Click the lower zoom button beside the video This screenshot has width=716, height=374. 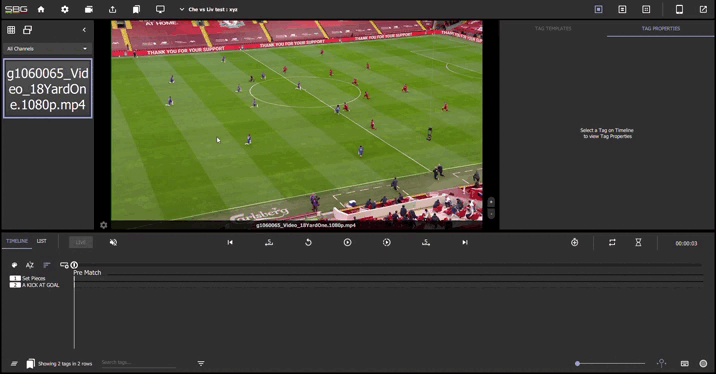pyautogui.click(x=491, y=214)
